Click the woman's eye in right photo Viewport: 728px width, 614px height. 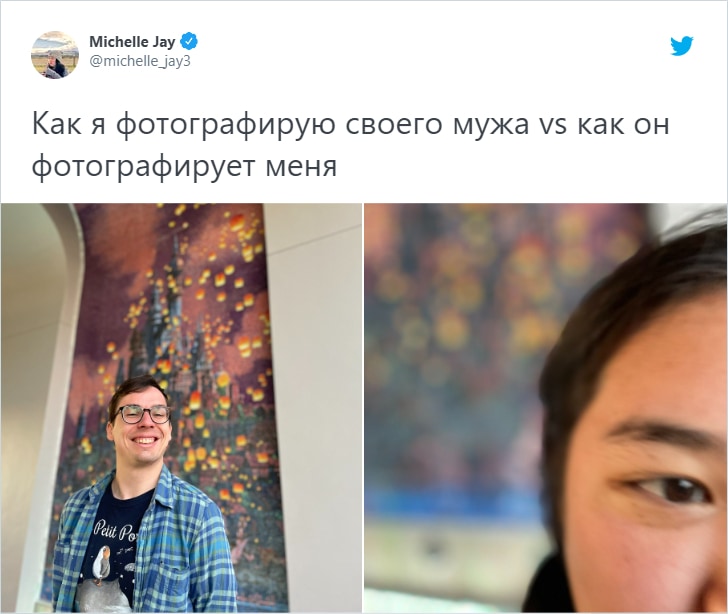coord(669,491)
